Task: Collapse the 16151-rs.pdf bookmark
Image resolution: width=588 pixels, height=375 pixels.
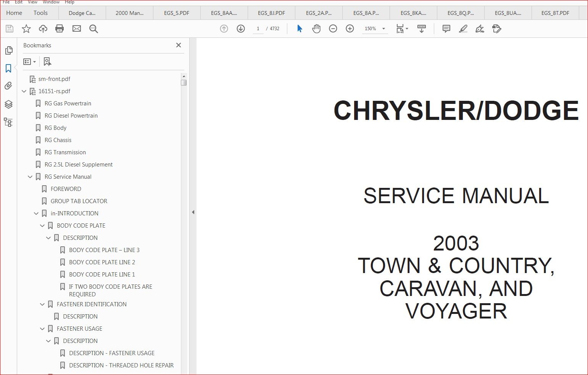Action: pyautogui.click(x=24, y=91)
